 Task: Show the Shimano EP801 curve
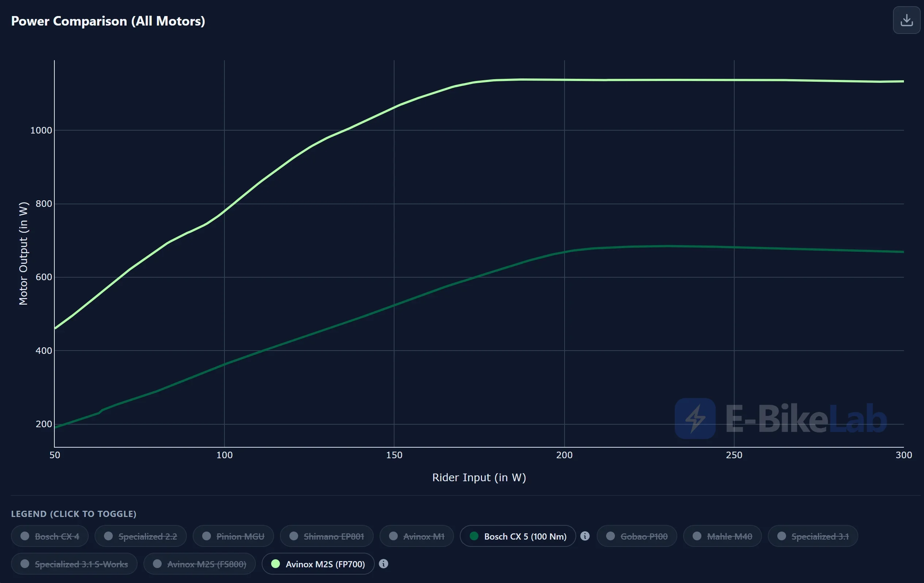(x=327, y=536)
